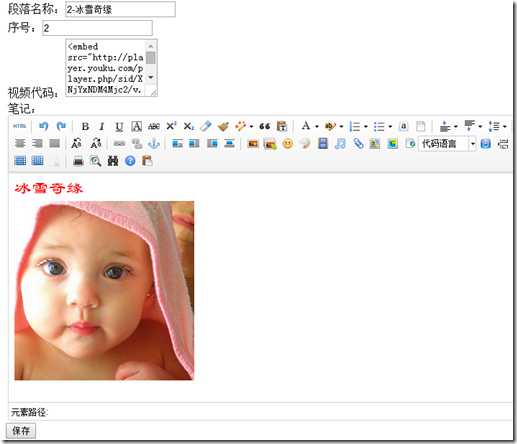Toggle HTML source code view
Viewport: 517px width, 444px height.
tap(19, 126)
